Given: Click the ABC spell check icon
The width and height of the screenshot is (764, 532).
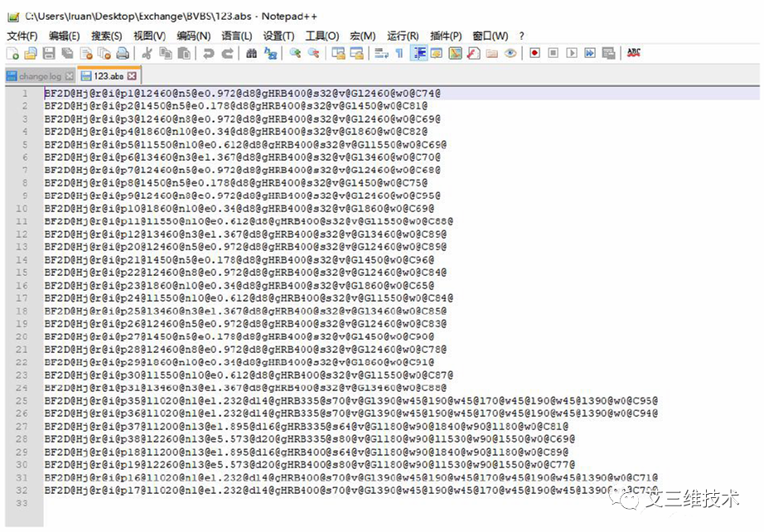Looking at the screenshot, I should [633, 53].
